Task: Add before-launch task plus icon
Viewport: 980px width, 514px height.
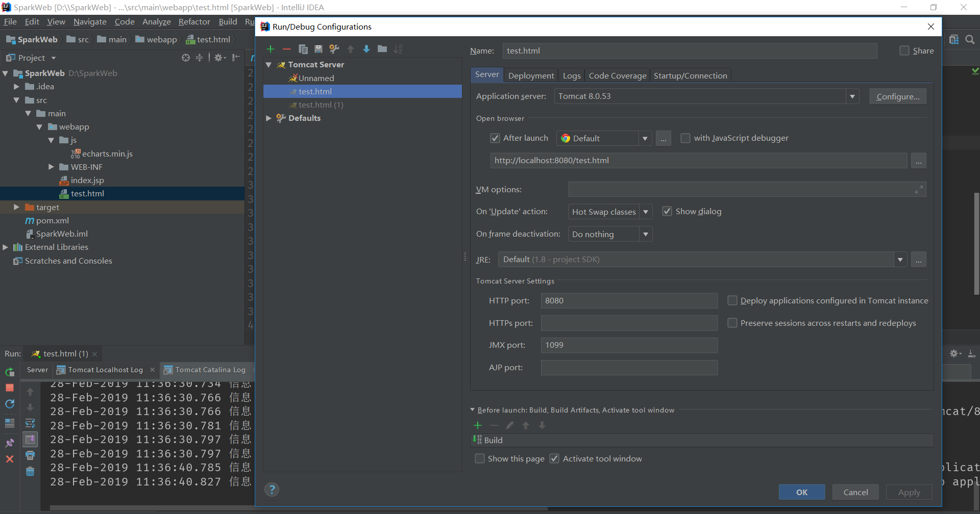Action: (478, 425)
